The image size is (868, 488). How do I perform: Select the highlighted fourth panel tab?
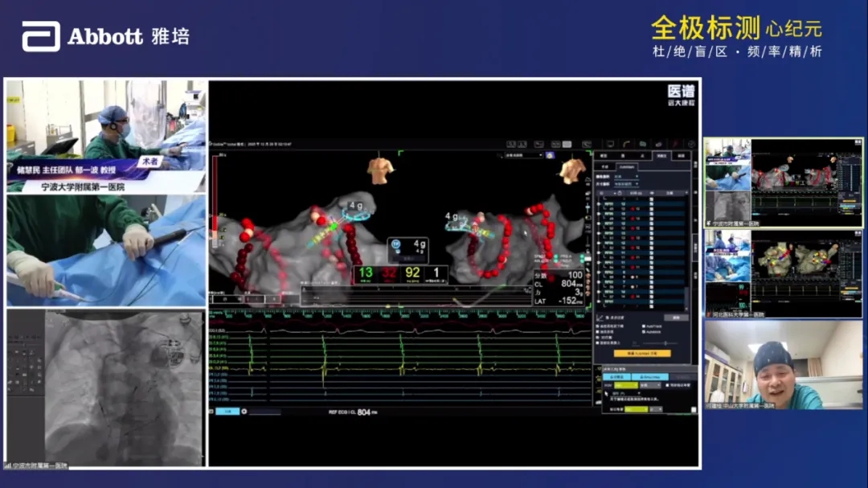click(661, 156)
